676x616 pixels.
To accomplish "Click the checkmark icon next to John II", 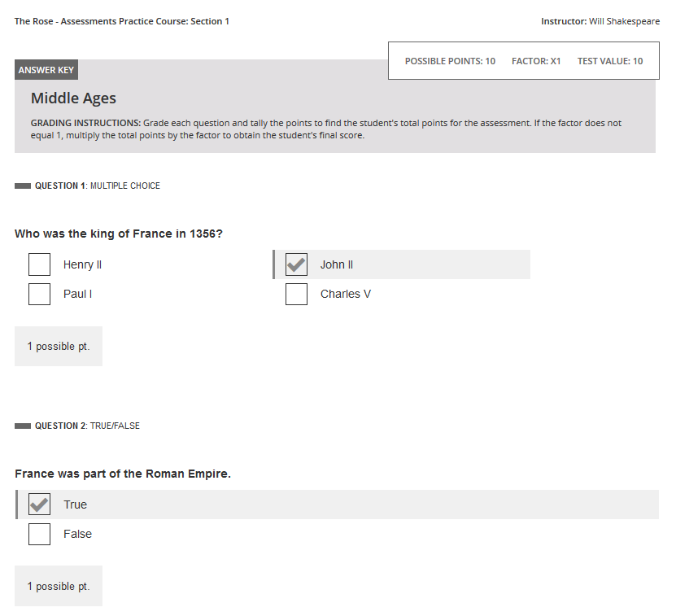I will click(x=296, y=264).
